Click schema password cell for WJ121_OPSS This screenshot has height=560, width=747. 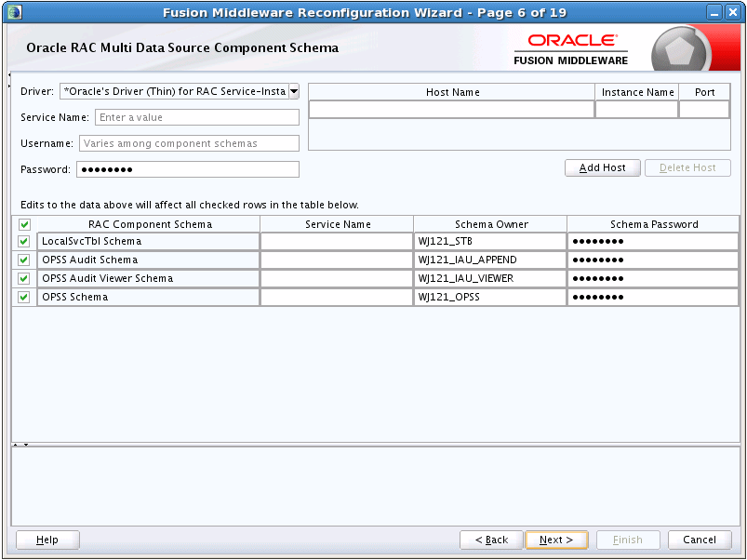(x=653, y=297)
